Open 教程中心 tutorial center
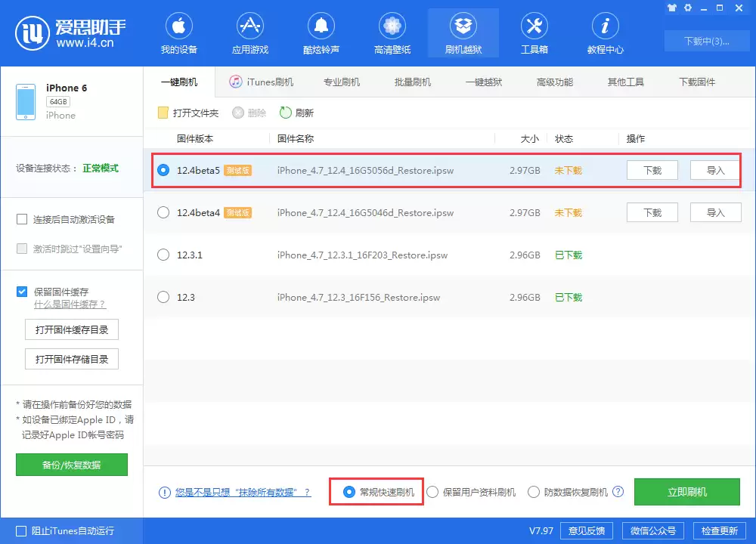Screen dimensions: 756x544 pyautogui.click(x=605, y=33)
